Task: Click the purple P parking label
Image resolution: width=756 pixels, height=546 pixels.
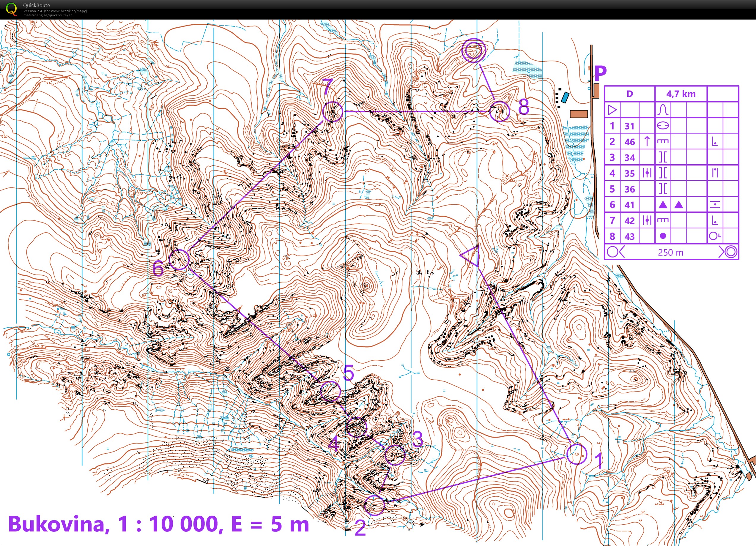Action: pyautogui.click(x=601, y=73)
